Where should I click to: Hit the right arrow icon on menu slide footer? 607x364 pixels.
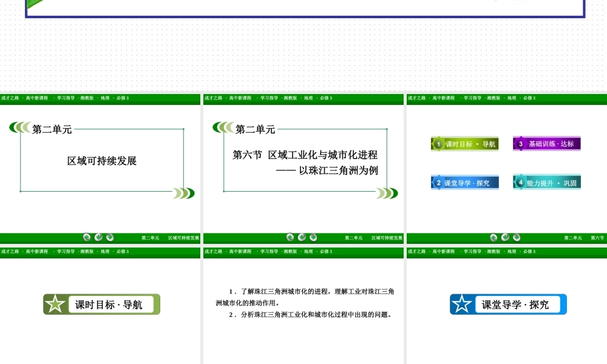click(517, 237)
